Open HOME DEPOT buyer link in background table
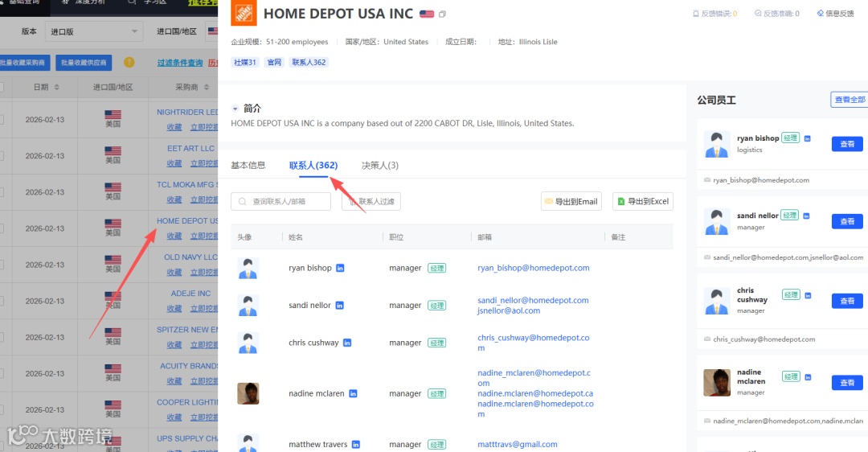The height and width of the screenshot is (452, 868). click(187, 220)
